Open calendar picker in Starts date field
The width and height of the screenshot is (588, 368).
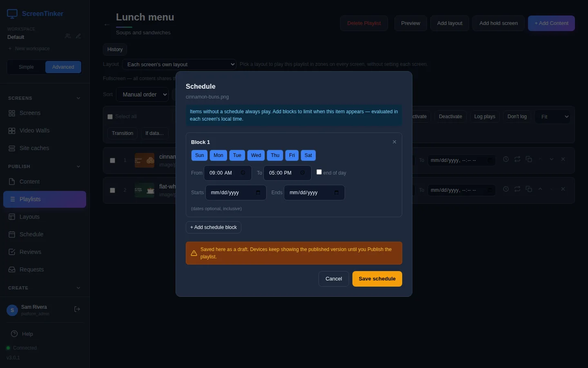pyautogui.click(x=258, y=193)
